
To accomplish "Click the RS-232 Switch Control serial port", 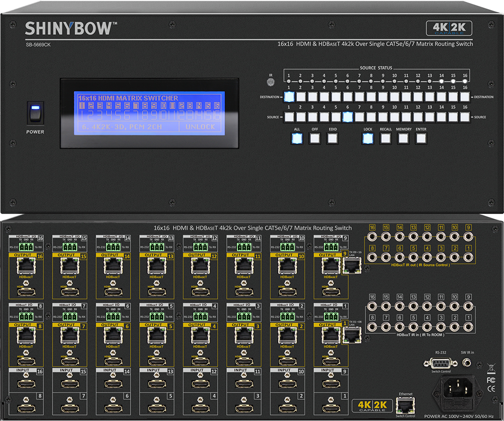I will 440,364.
